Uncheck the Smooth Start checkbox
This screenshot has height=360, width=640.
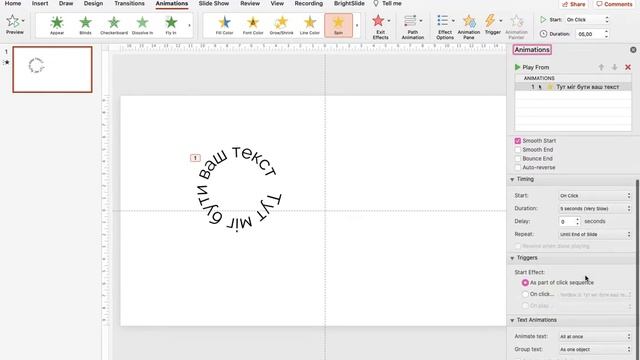click(518, 141)
